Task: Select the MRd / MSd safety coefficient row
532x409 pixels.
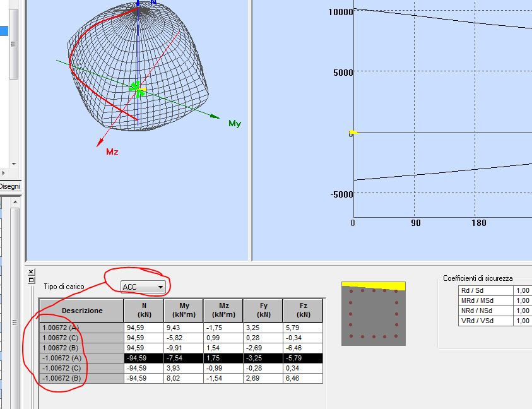Action: (x=478, y=300)
